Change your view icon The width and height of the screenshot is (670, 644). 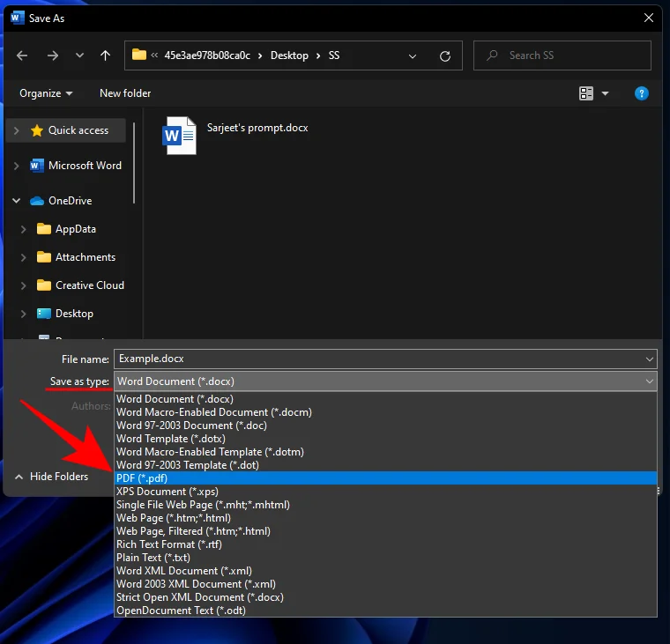pyautogui.click(x=586, y=93)
